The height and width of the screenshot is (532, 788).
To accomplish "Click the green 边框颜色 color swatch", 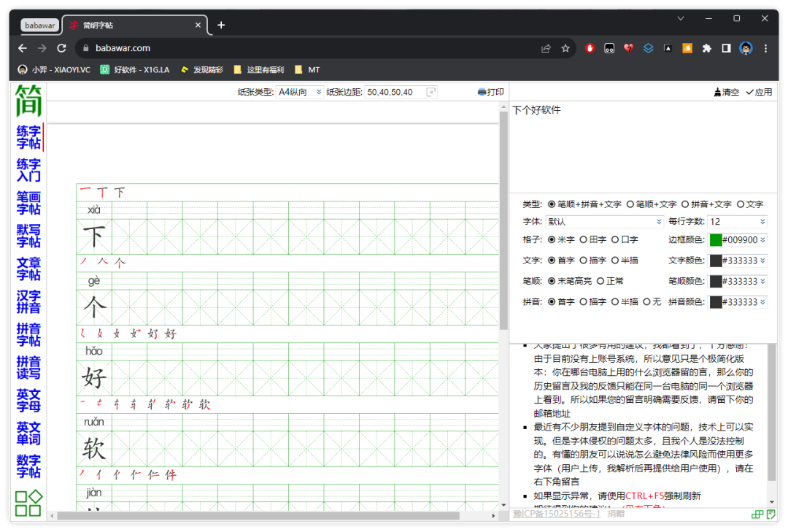I will click(x=716, y=240).
